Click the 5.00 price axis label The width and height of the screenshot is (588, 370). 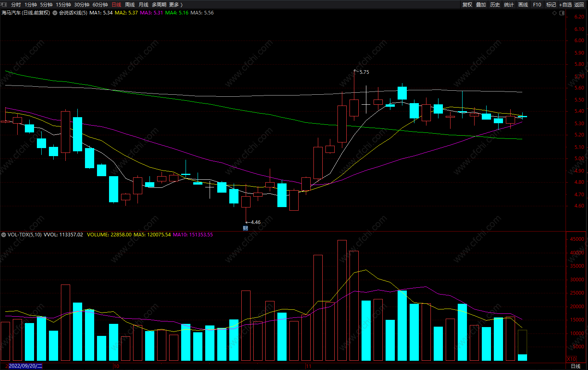coord(579,159)
